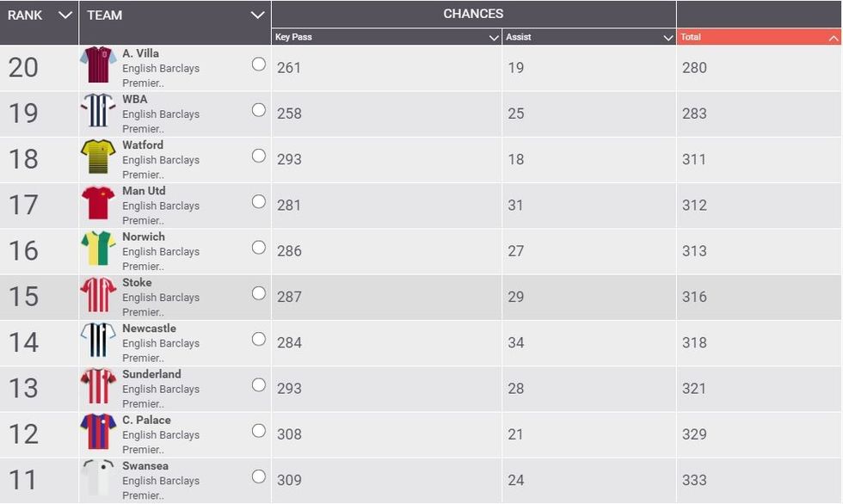This screenshot has height=504, width=843.
Task: Click the highlighted Total column header
Action: tap(759, 37)
